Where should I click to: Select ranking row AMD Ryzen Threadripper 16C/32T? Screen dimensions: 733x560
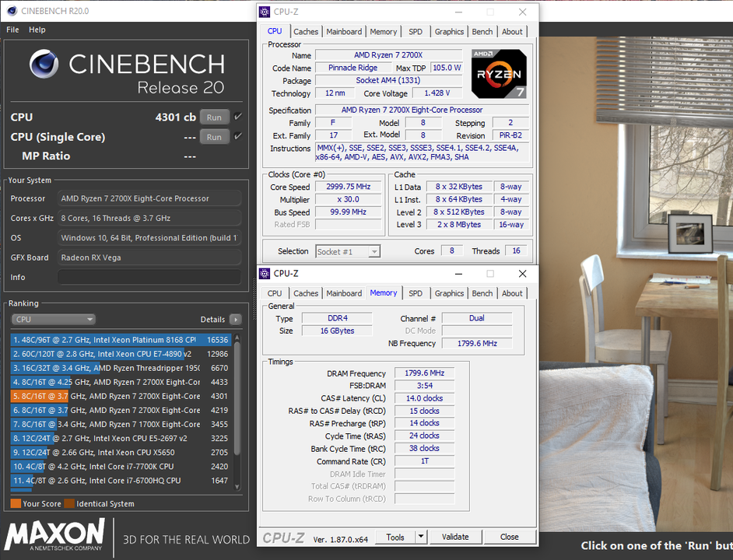coord(120,368)
